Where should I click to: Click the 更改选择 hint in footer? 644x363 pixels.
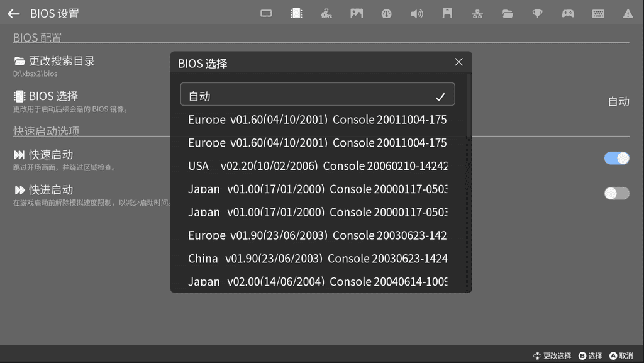552,355
